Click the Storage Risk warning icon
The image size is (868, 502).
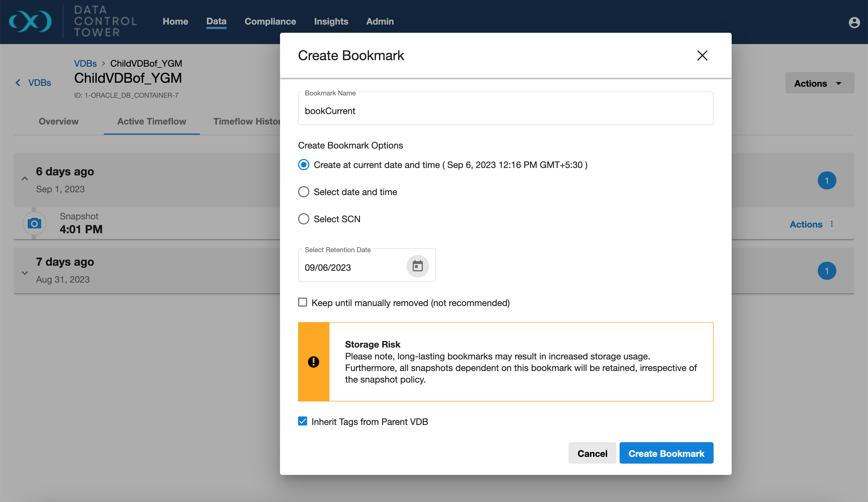pyautogui.click(x=313, y=362)
